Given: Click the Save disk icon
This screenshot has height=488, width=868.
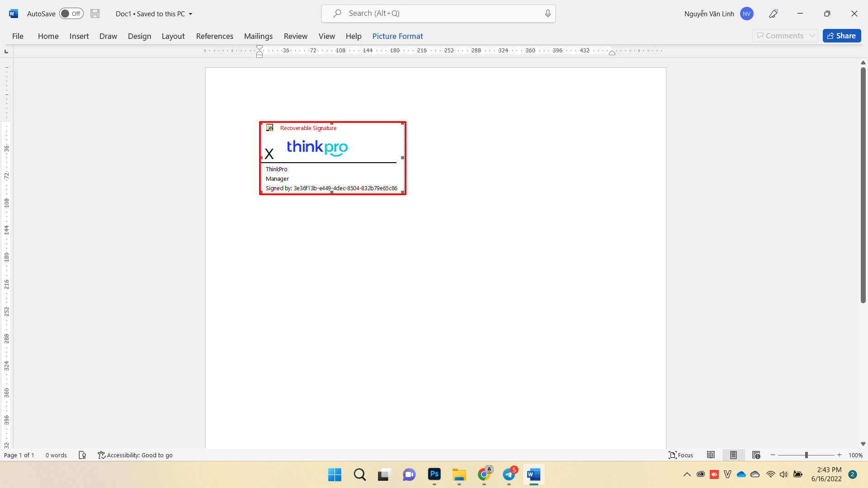Looking at the screenshot, I should point(94,14).
